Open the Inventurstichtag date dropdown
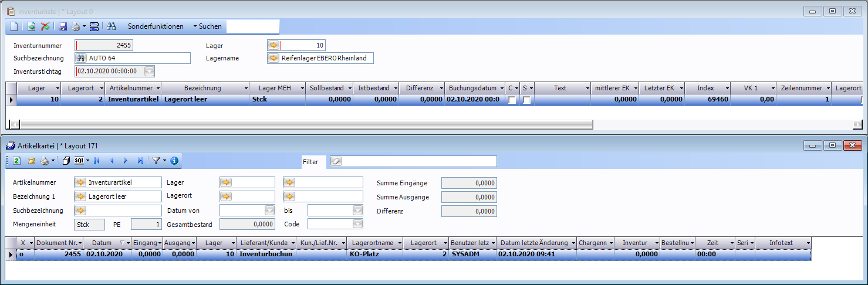The image size is (868, 285). click(x=150, y=71)
